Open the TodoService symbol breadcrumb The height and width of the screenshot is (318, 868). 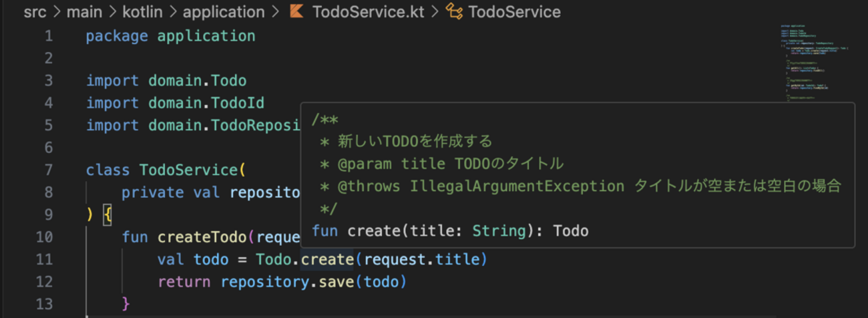point(514,12)
